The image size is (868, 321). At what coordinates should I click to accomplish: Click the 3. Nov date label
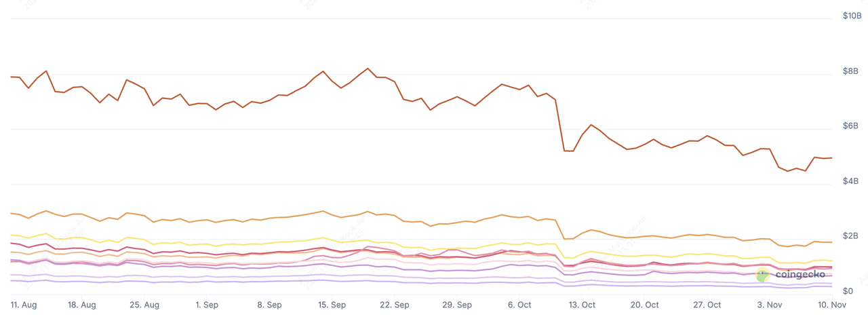tap(770, 305)
